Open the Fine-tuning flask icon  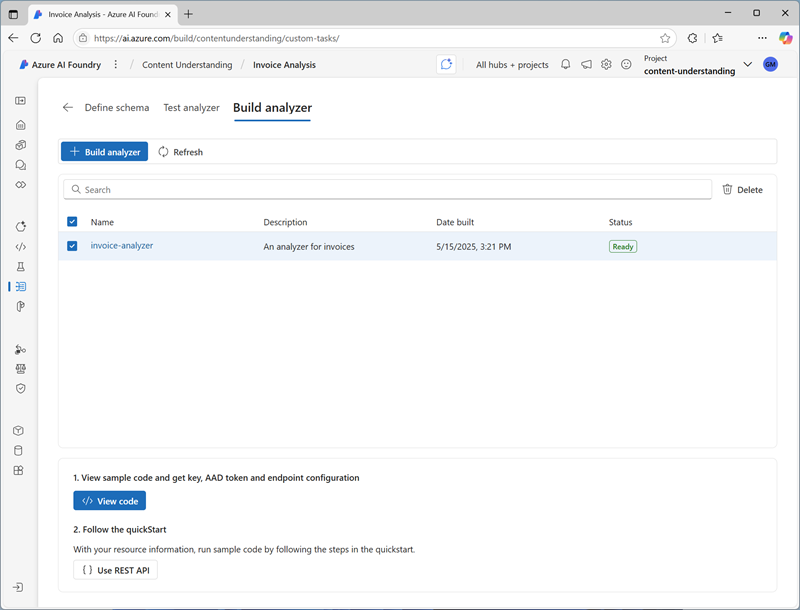(x=20, y=267)
